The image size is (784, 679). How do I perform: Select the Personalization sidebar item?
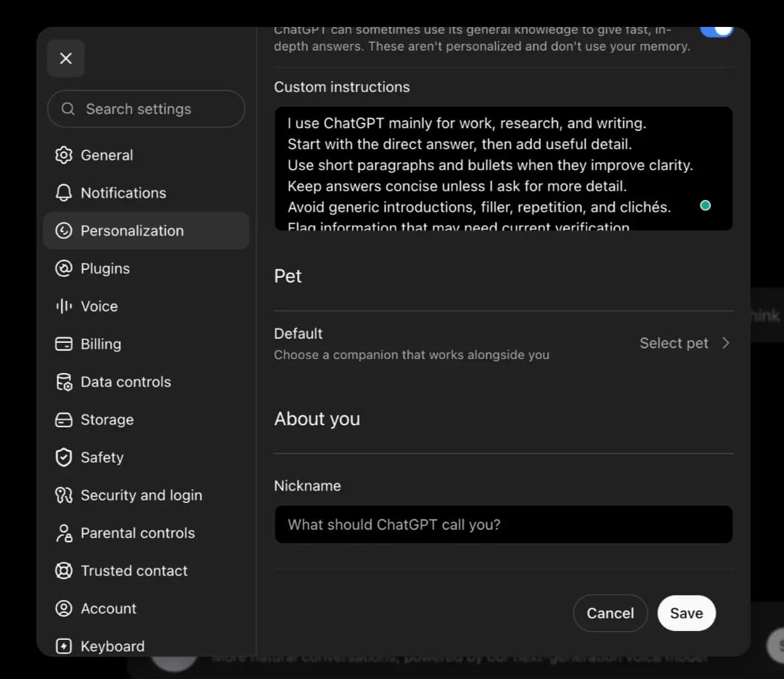tap(146, 231)
